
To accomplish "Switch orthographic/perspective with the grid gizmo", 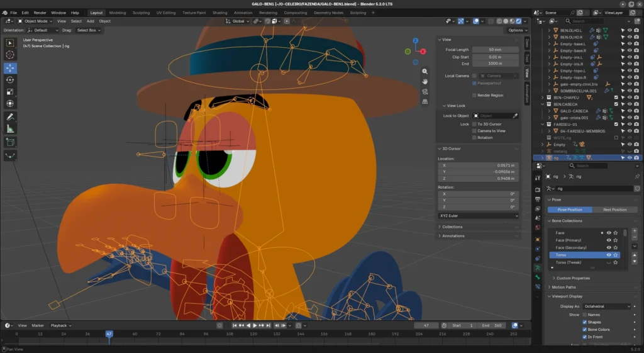I will [x=425, y=101].
